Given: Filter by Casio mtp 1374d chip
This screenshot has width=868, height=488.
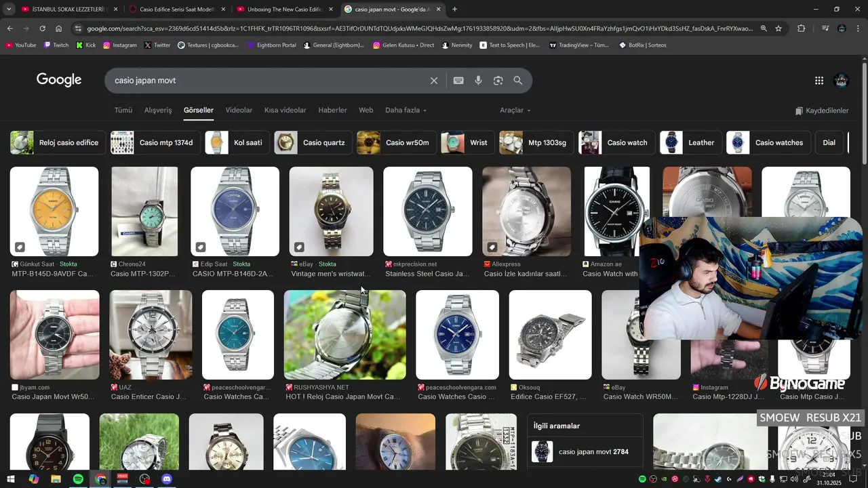Looking at the screenshot, I should click(155, 143).
